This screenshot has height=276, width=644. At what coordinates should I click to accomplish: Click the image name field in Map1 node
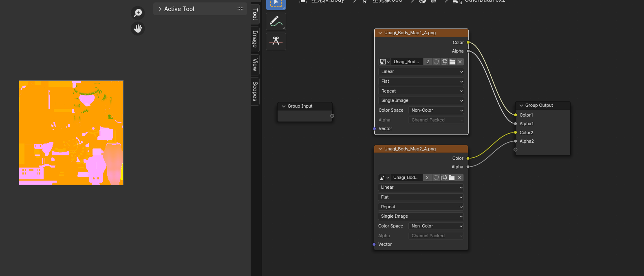pyautogui.click(x=406, y=62)
